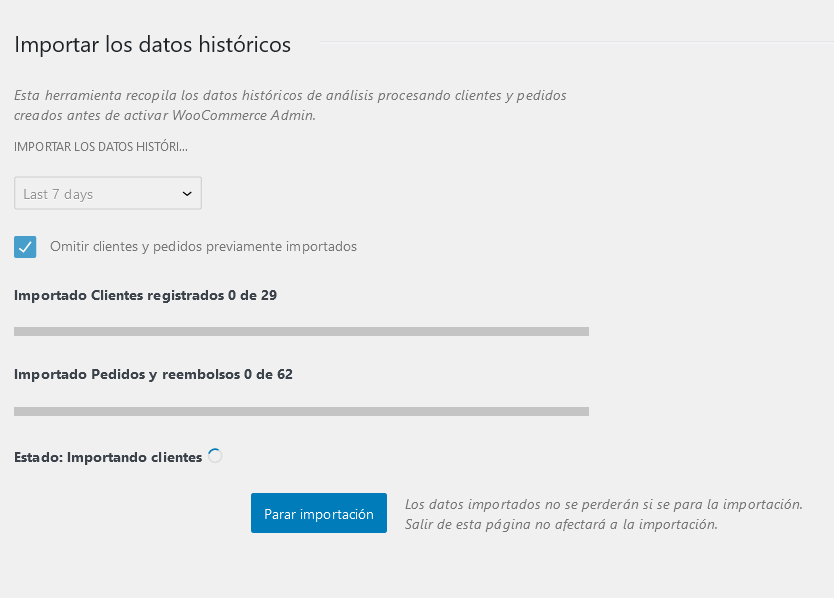
Task: Click the horizontal divider line beside the heading
Action: pos(577,41)
